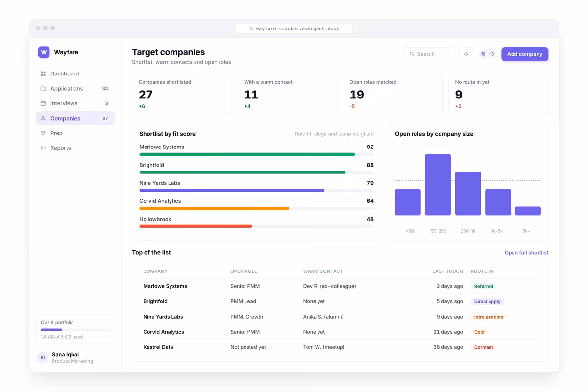This screenshot has height=392, width=588.
Task: Click the CVs & portfolio storage bar
Action: pos(75,330)
